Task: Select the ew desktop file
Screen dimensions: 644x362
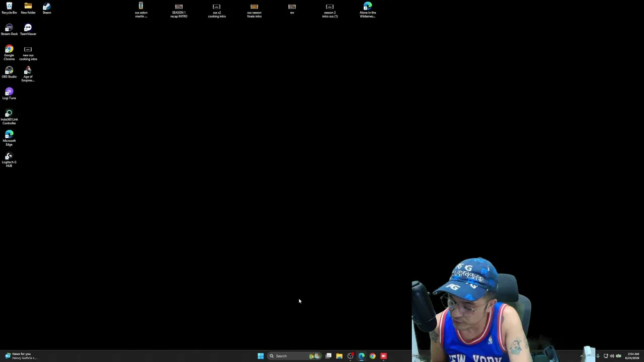Action: [292, 8]
